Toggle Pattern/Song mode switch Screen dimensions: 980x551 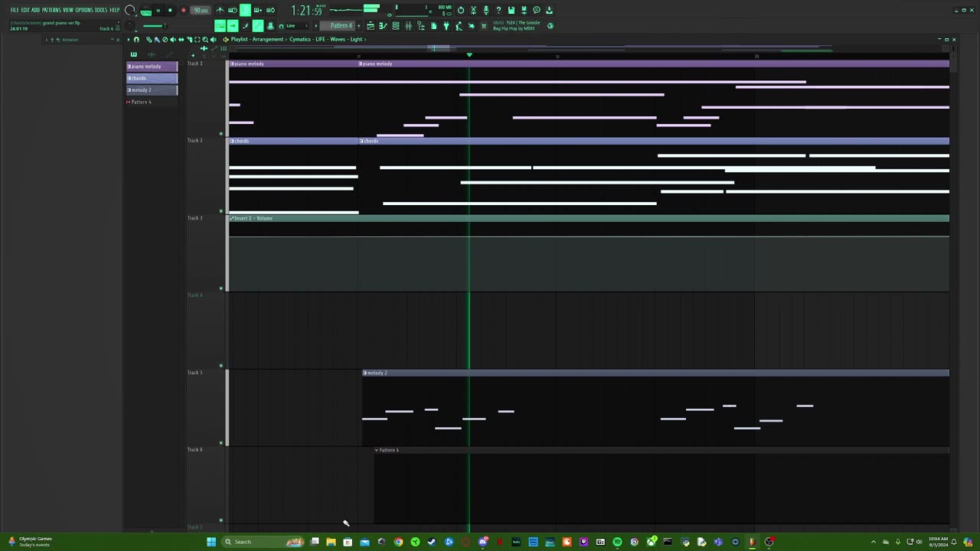(145, 11)
